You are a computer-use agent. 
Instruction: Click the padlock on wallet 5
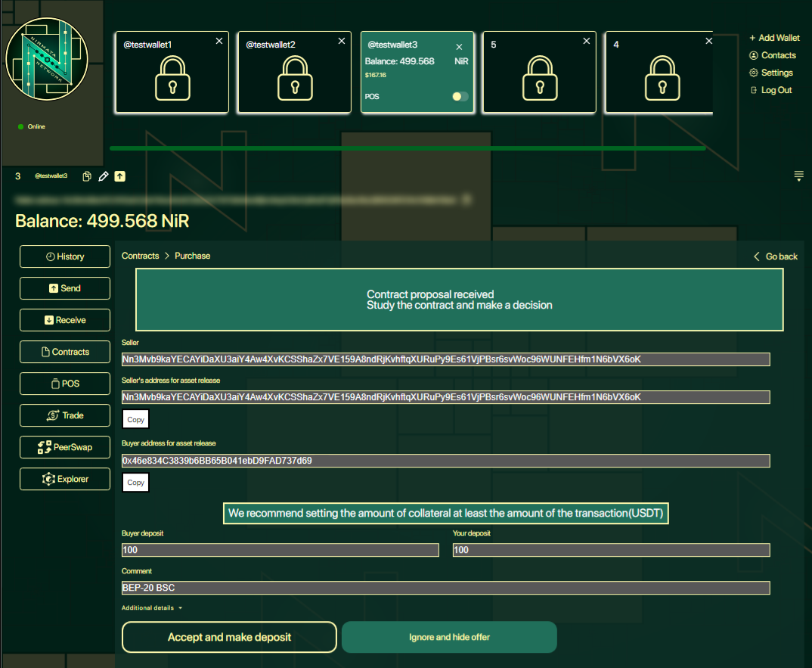(538, 77)
